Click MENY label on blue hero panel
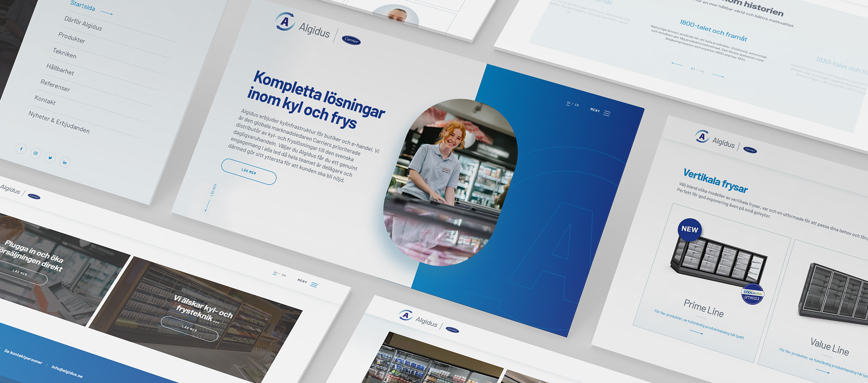The width and height of the screenshot is (868, 383). point(595,110)
